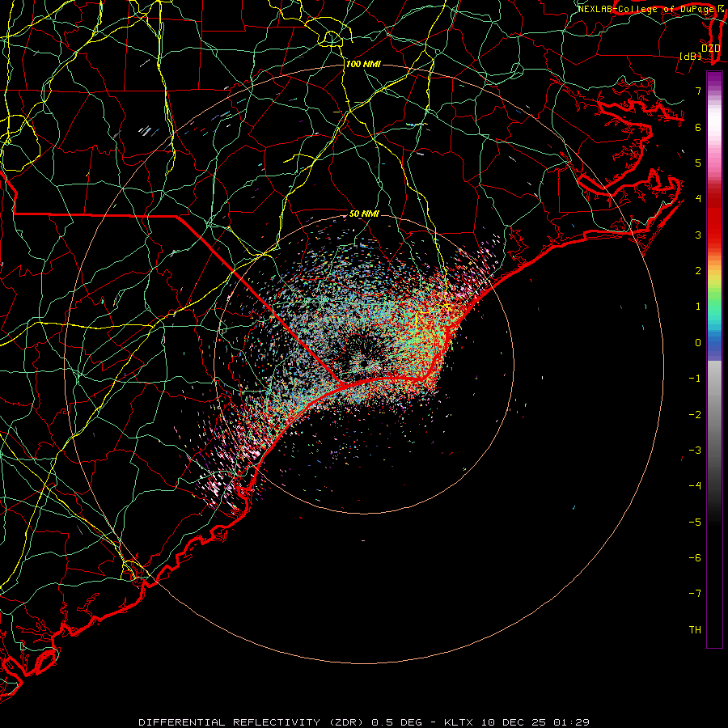Click the '-2' value on the color scale
This screenshot has width=728, height=728.
[x=695, y=415]
